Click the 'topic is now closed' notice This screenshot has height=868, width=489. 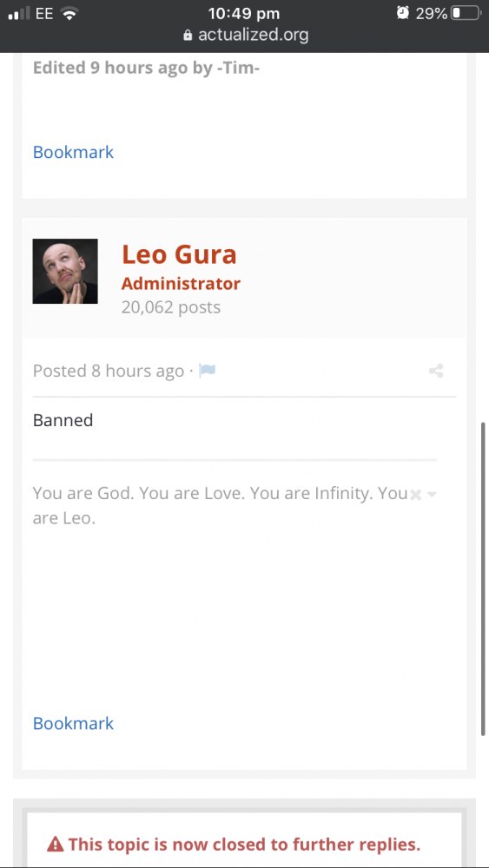pyautogui.click(x=244, y=845)
